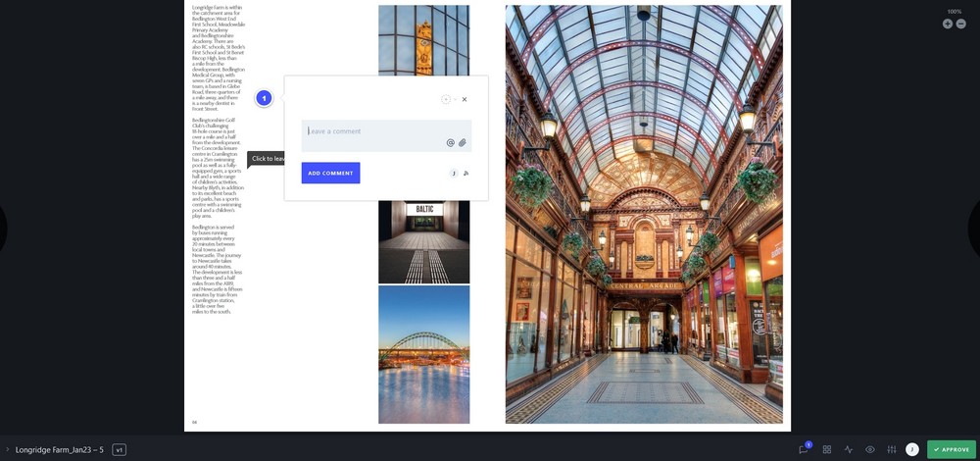Insert a mention with the @ icon
The image size is (980, 461).
(x=451, y=142)
